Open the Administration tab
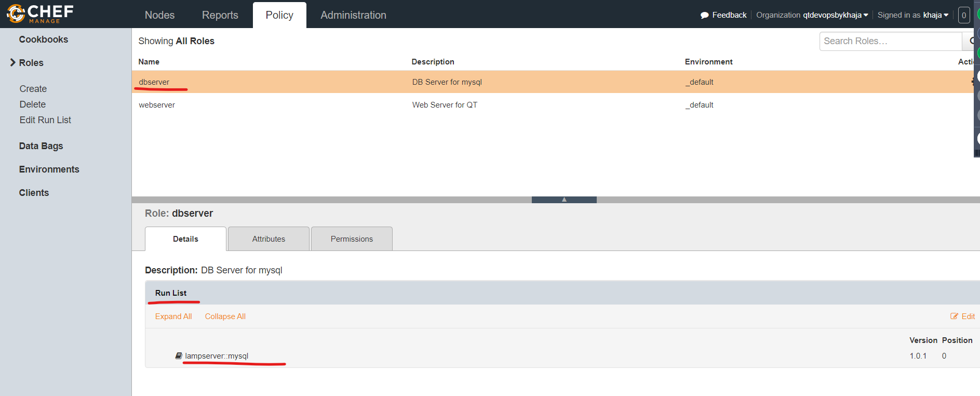The image size is (980, 396). pos(354,15)
